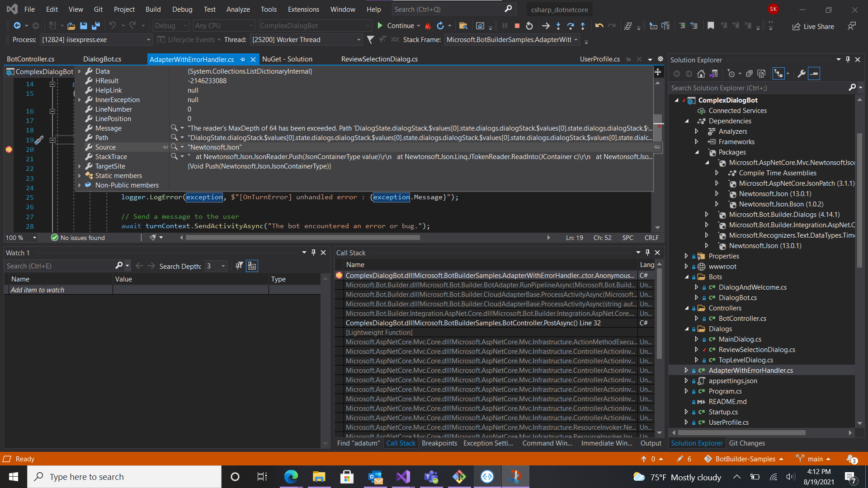Click the Live Share button

click(813, 26)
